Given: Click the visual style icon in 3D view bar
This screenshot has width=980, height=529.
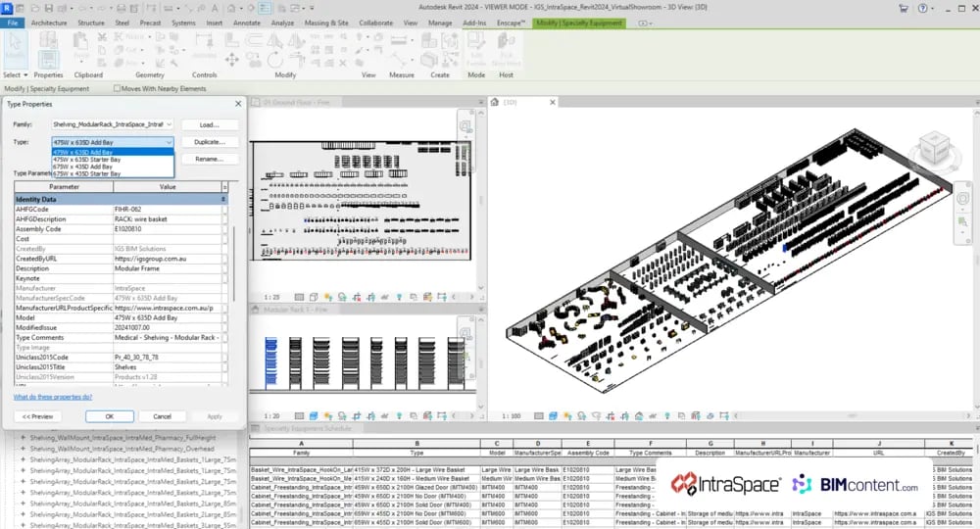Looking at the screenshot, I should coord(553,415).
